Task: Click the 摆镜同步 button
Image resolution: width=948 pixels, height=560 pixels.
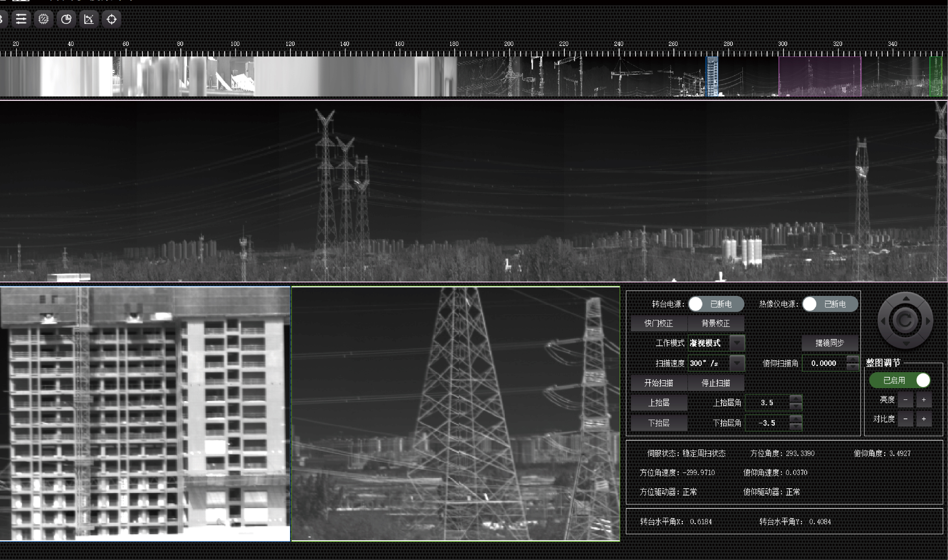Action: click(x=829, y=343)
